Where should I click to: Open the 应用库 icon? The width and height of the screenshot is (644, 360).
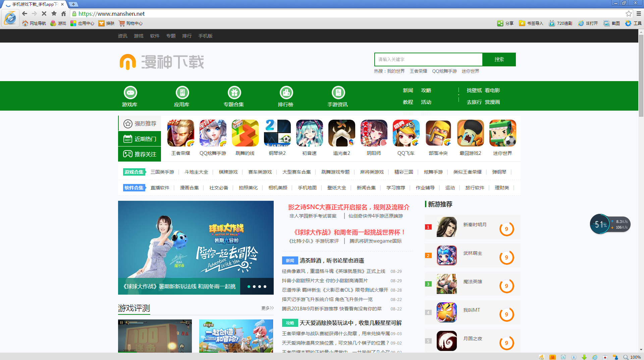coord(182,93)
